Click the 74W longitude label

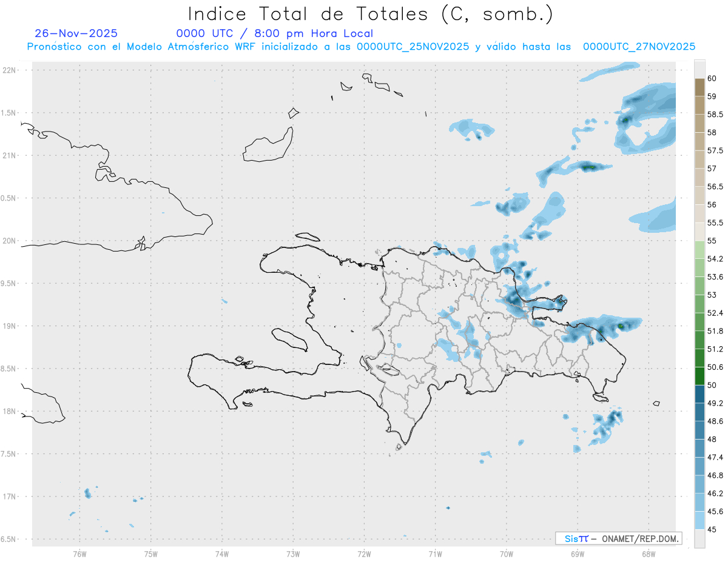pos(221,554)
